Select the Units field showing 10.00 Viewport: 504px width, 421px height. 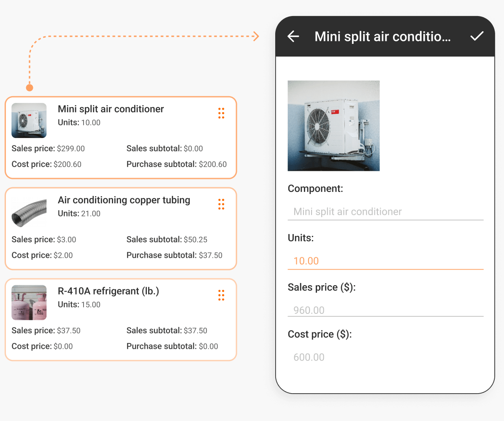(x=385, y=261)
